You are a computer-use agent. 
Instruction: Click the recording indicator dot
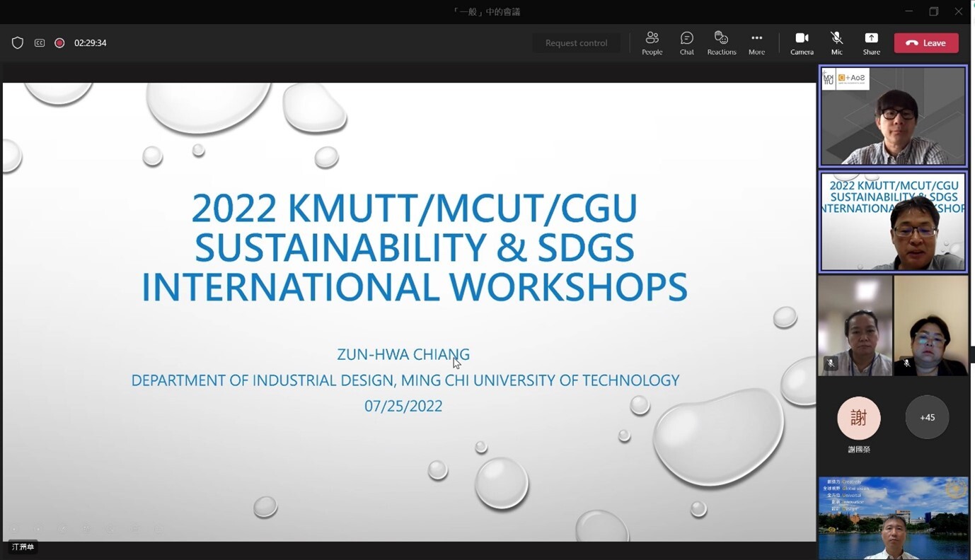pyautogui.click(x=59, y=42)
